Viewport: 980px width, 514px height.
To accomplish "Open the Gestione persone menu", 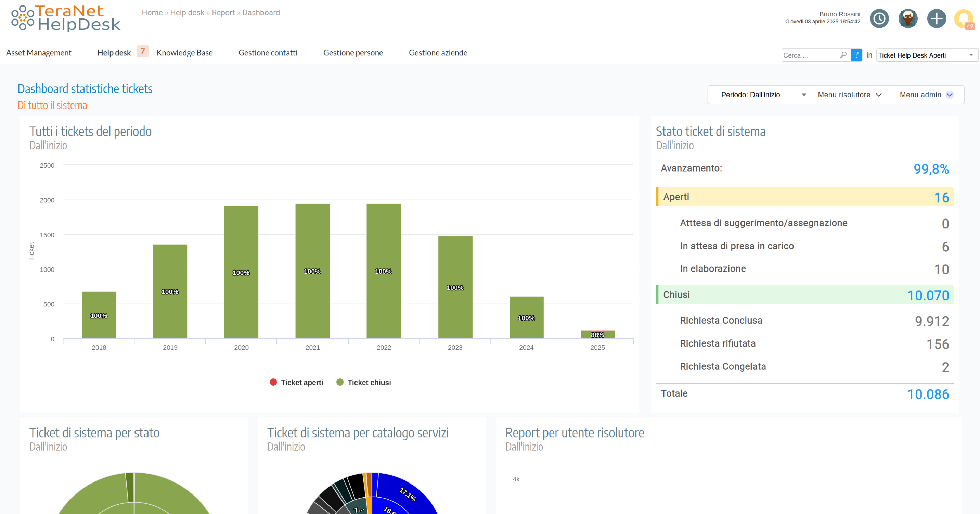I will click(x=353, y=53).
